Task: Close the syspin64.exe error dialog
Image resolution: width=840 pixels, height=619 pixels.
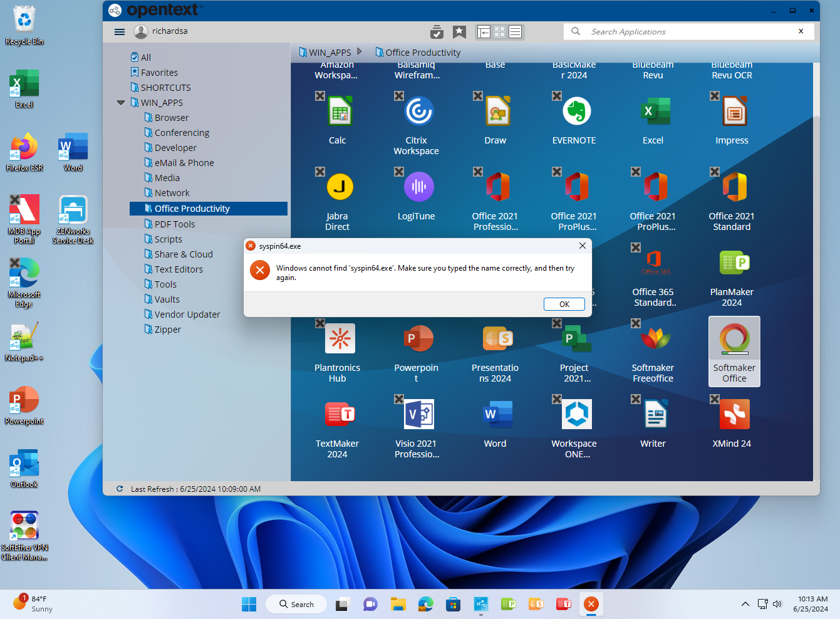Action: [583, 246]
